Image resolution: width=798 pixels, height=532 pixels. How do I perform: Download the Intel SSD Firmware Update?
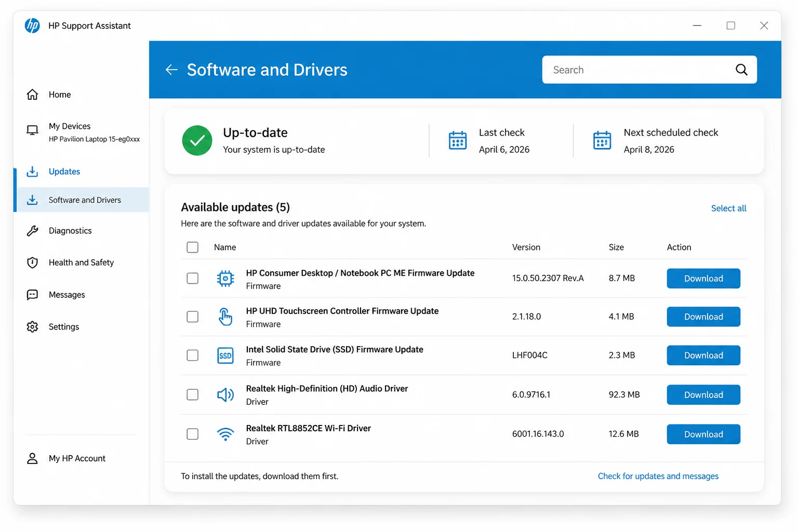(703, 355)
